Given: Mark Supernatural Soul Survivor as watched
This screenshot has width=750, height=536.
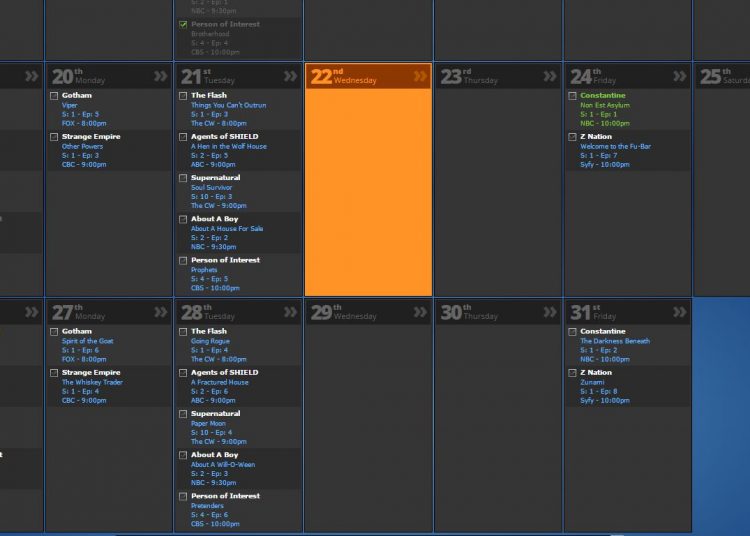Looking at the screenshot, I should point(183,178).
